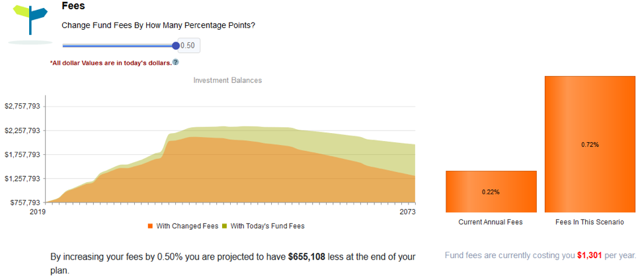The width and height of the screenshot is (644, 278).
Task: Click the orange With Changed Fees legend square
Action: point(150,226)
